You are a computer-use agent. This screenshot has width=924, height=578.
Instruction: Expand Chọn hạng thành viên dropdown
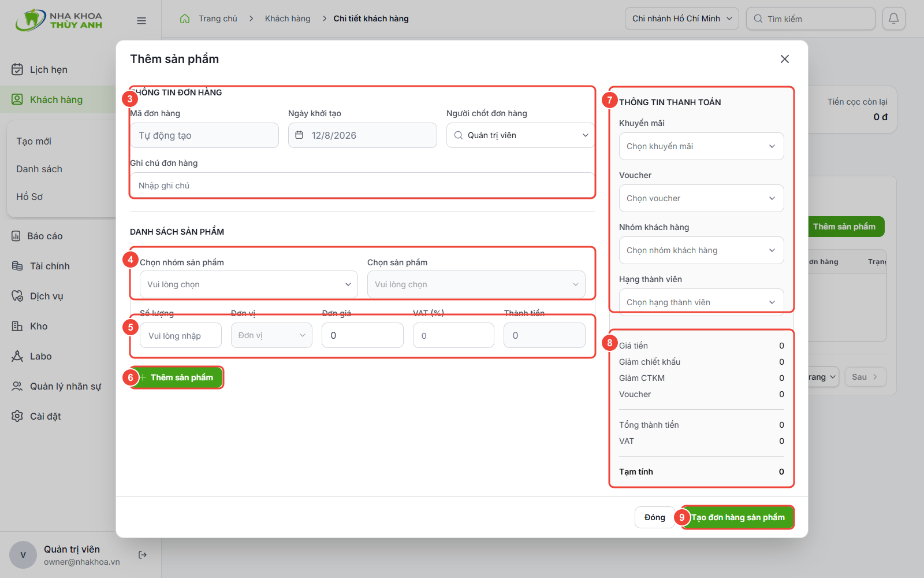pos(702,302)
